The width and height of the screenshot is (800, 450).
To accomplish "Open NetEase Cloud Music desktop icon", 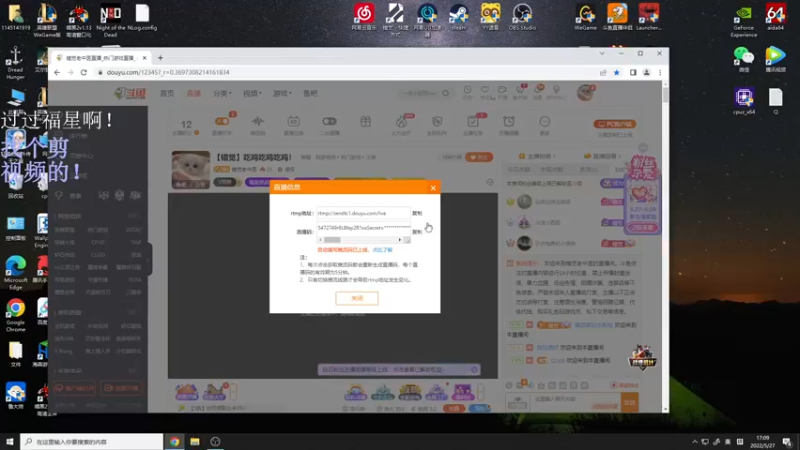I will [364, 17].
